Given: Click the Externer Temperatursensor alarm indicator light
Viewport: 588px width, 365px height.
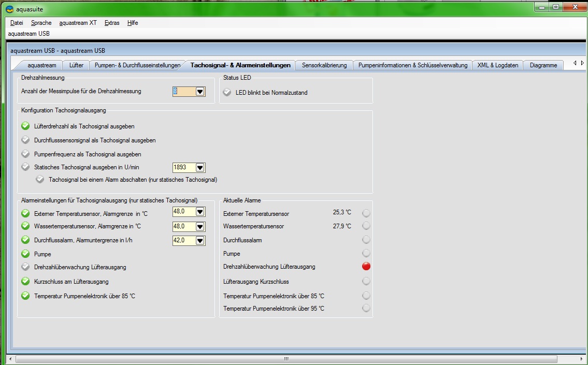Looking at the screenshot, I should click(x=366, y=213).
